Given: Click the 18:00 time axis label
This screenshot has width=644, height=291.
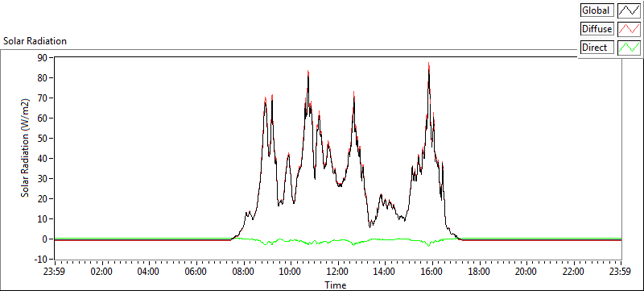Looking at the screenshot, I should point(479,272).
